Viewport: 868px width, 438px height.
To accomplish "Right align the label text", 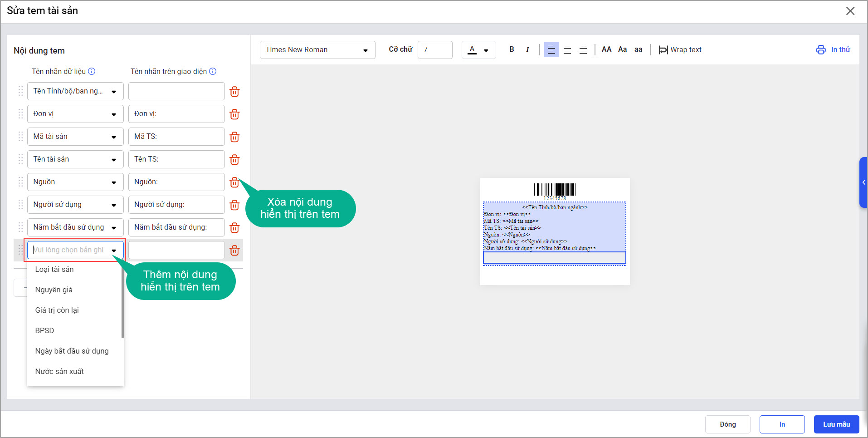I will (583, 49).
